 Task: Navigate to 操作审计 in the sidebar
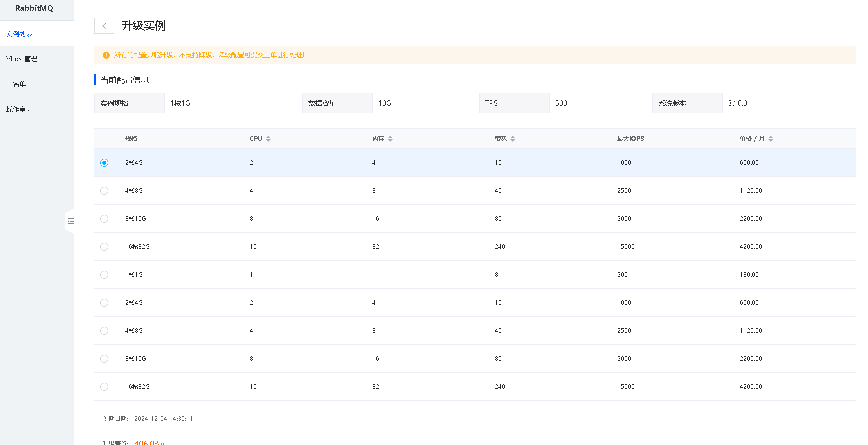(19, 109)
